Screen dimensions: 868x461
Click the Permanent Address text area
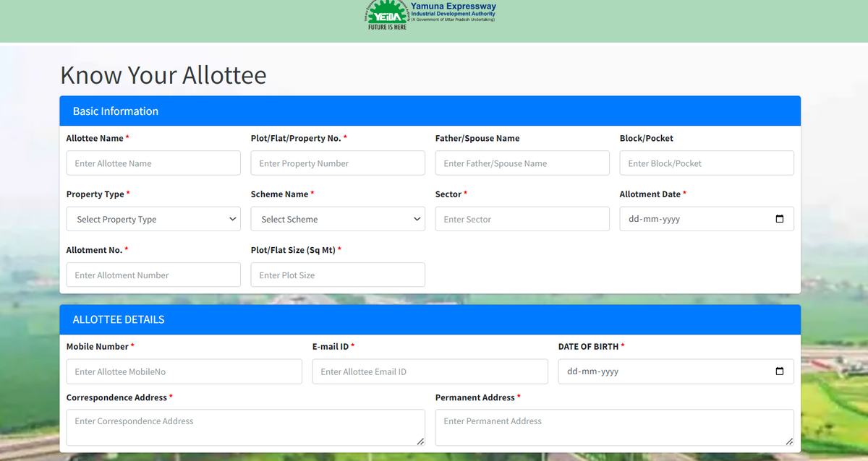614,426
